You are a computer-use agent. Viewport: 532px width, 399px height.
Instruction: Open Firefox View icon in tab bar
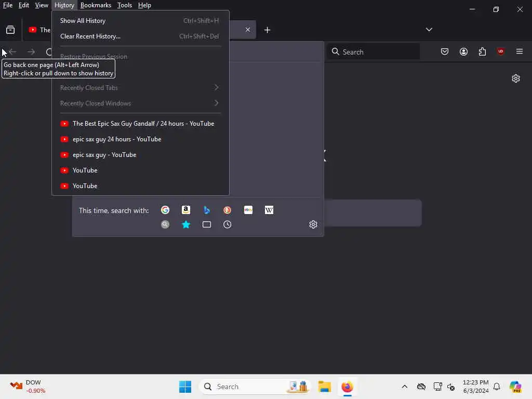(x=10, y=30)
